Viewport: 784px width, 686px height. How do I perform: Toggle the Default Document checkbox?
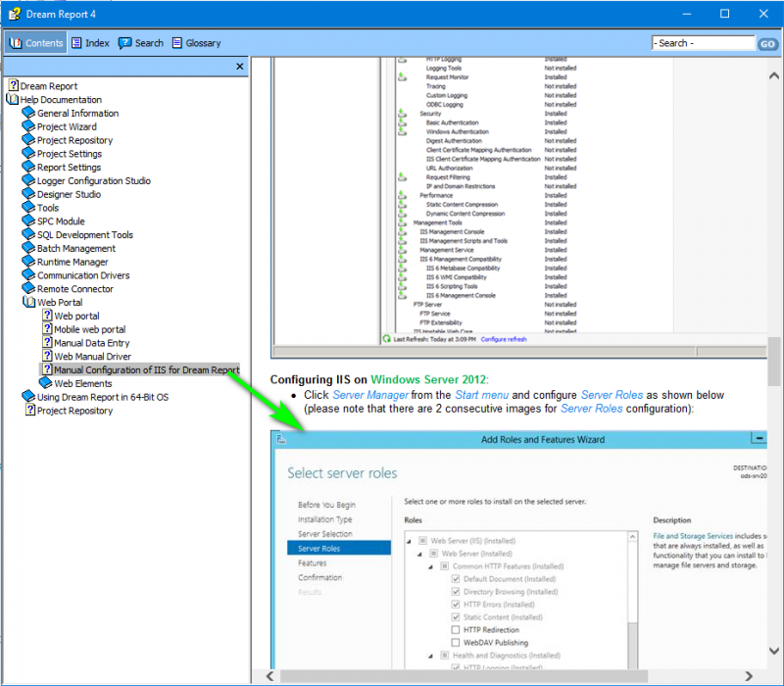[455, 578]
